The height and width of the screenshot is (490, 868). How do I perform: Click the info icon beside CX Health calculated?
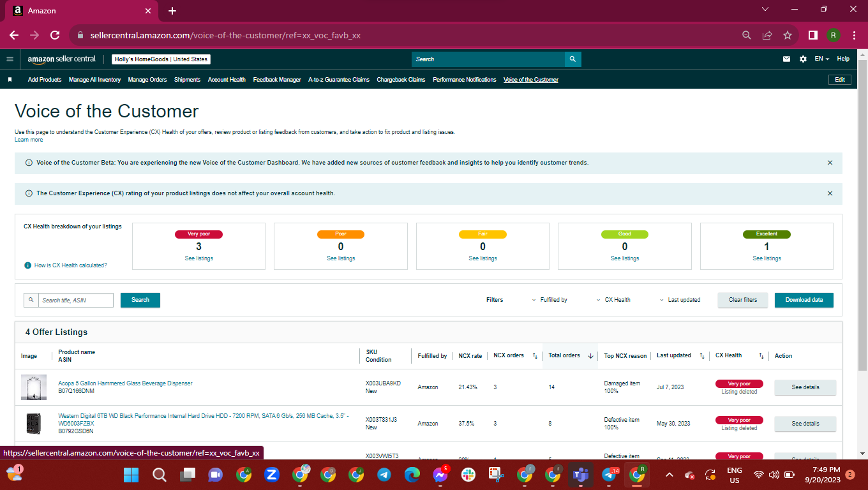click(x=27, y=265)
